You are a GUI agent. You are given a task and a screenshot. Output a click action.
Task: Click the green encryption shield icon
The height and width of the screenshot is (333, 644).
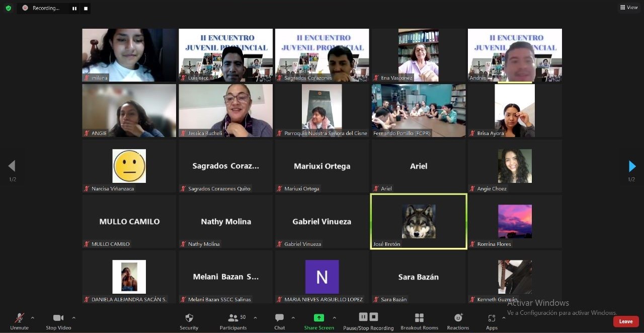pyautogui.click(x=8, y=8)
